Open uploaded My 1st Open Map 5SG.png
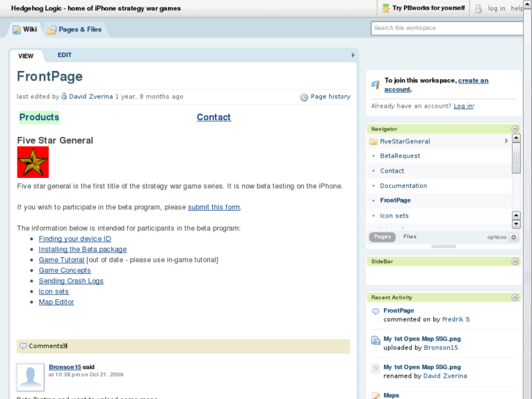 pos(422,339)
